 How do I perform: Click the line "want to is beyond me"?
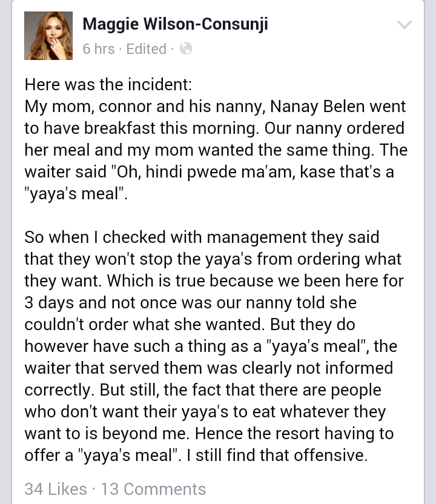click(209, 434)
